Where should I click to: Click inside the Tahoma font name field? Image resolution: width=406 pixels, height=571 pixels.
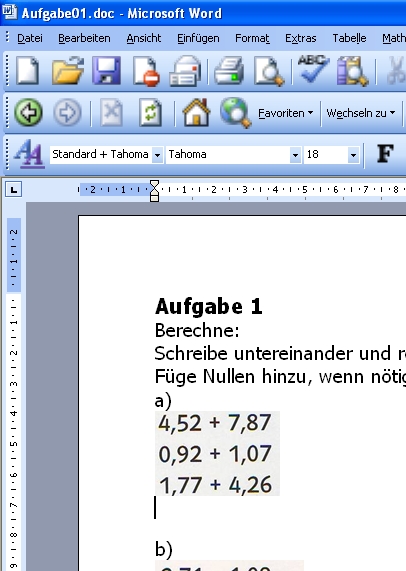point(228,155)
